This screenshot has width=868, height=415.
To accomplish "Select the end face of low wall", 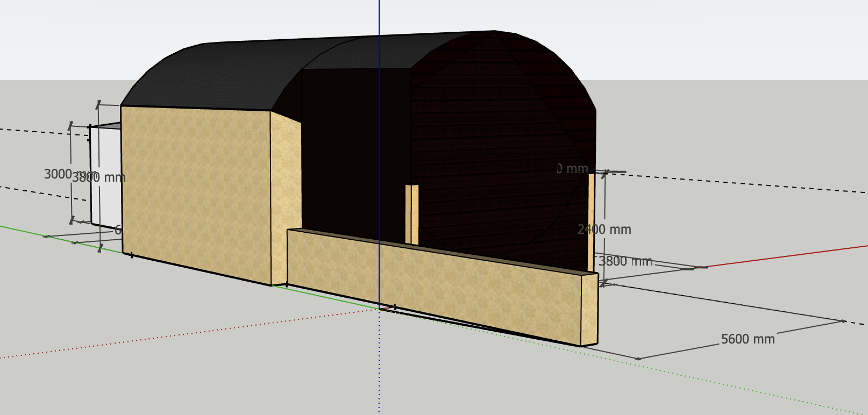I will (590, 309).
